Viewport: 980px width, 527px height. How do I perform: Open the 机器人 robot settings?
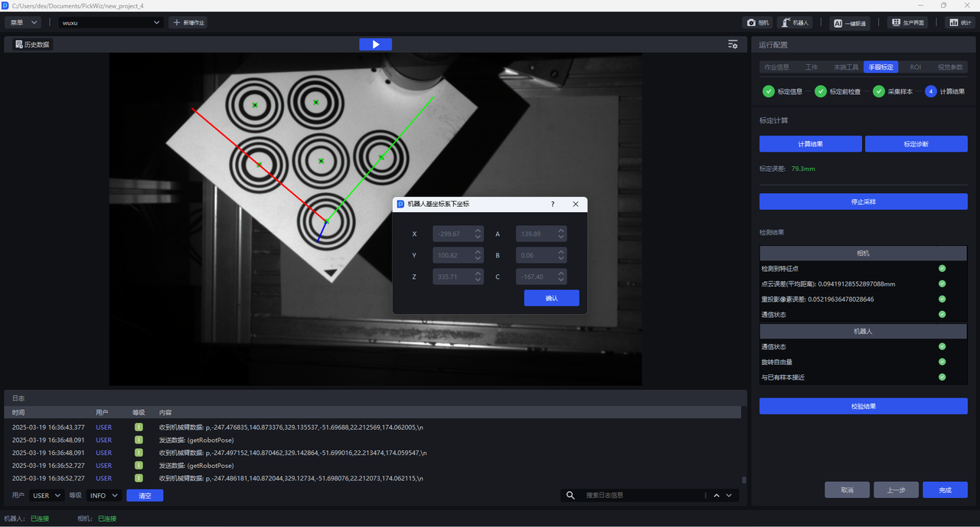click(795, 23)
